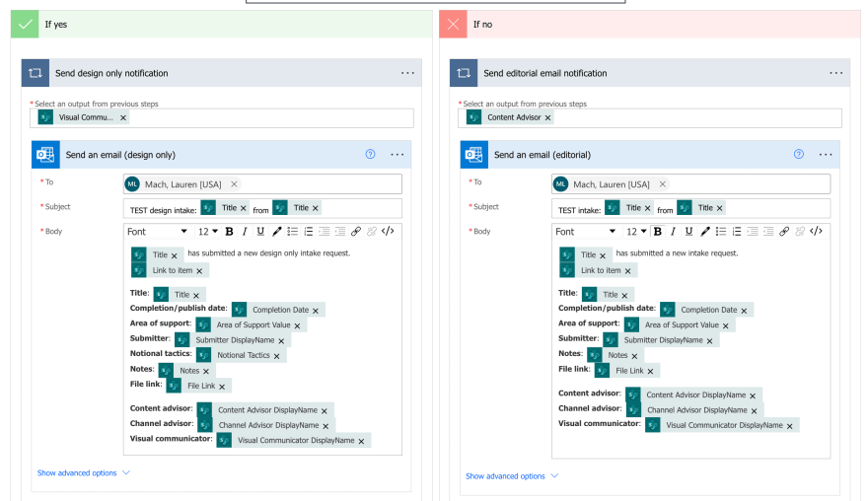The height and width of the screenshot is (501, 868).
Task: Toggle italic in design only email body
Action: 245,232
